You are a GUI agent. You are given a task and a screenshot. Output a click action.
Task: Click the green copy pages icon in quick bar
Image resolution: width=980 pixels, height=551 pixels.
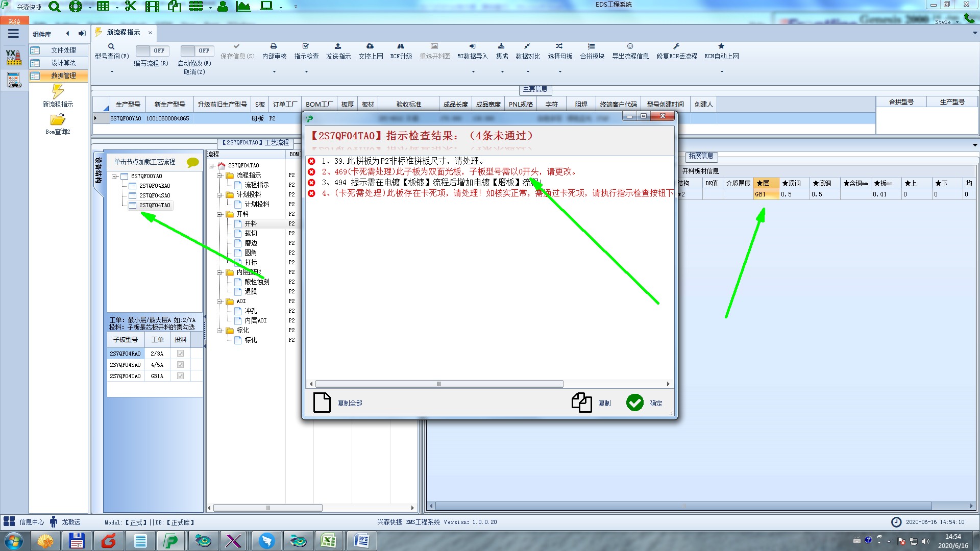click(175, 7)
